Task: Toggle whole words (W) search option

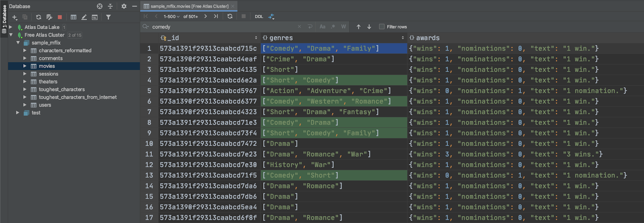Action: [343, 27]
